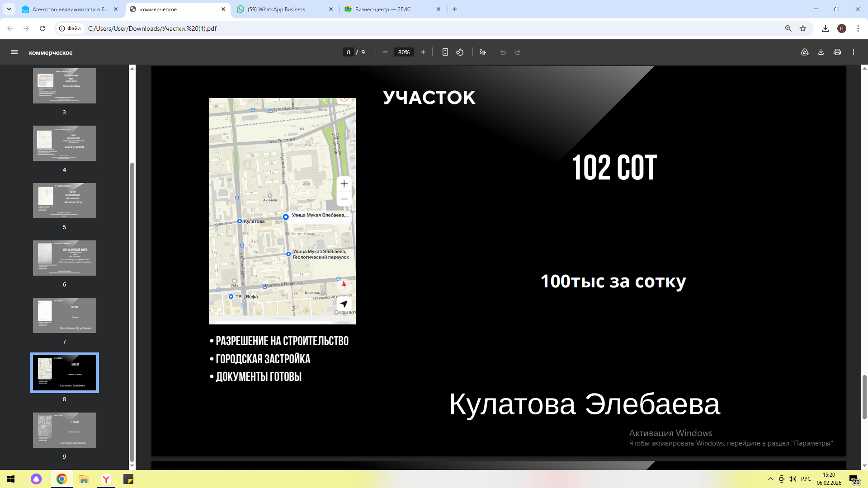Screen dimensions: 868x488
Task: Rotate the PDF counterclockwise
Action: [460, 52]
